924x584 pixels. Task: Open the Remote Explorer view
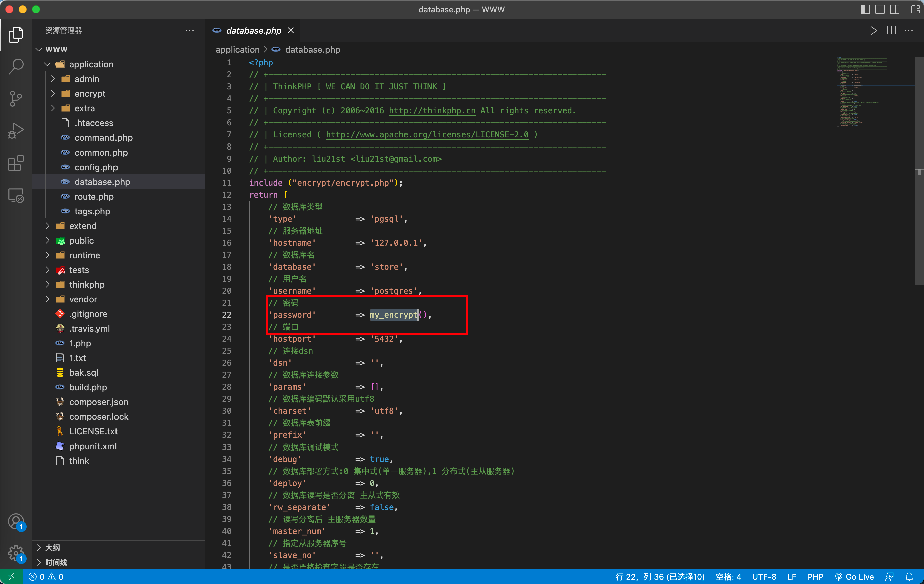[16, 195]
